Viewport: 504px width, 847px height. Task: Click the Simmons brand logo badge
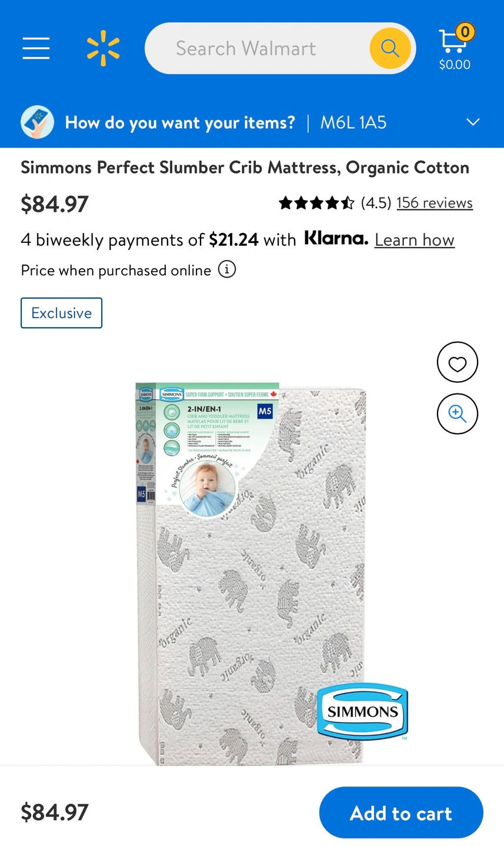coord(362,711)
